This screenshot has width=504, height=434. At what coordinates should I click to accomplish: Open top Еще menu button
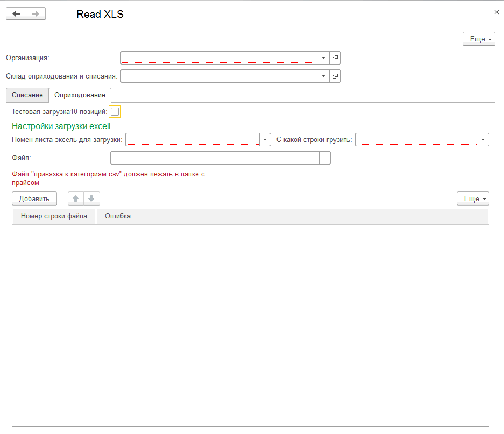pyautogui.click(x=478, y=39)
